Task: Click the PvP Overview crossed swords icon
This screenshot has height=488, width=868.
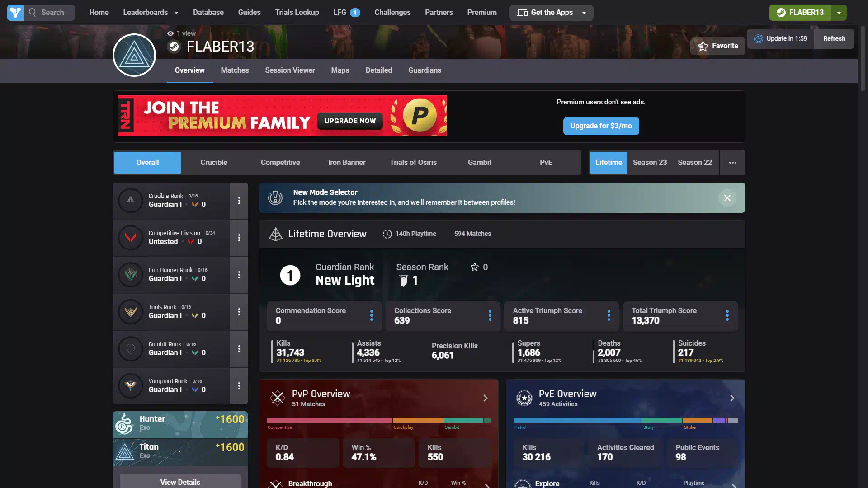Action: (278, 398)
